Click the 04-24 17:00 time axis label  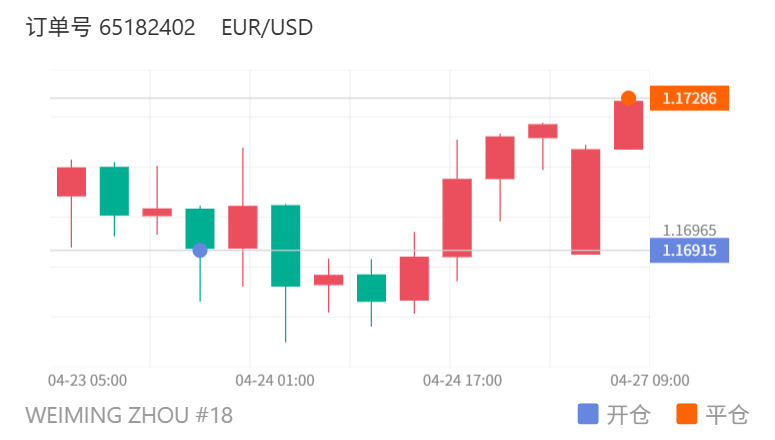click(x=462, y=380)
